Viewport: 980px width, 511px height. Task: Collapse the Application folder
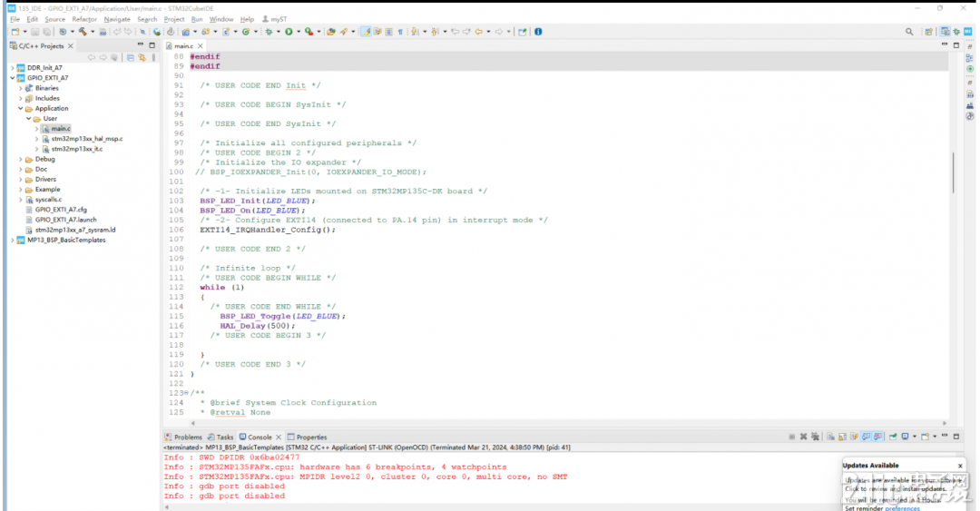click(21, 108)
